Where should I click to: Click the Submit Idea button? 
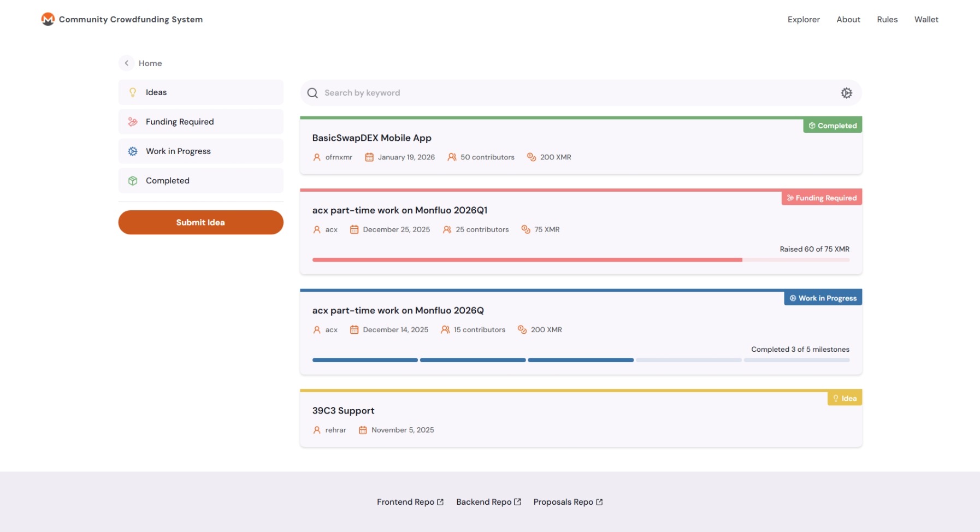click(201, 222)
